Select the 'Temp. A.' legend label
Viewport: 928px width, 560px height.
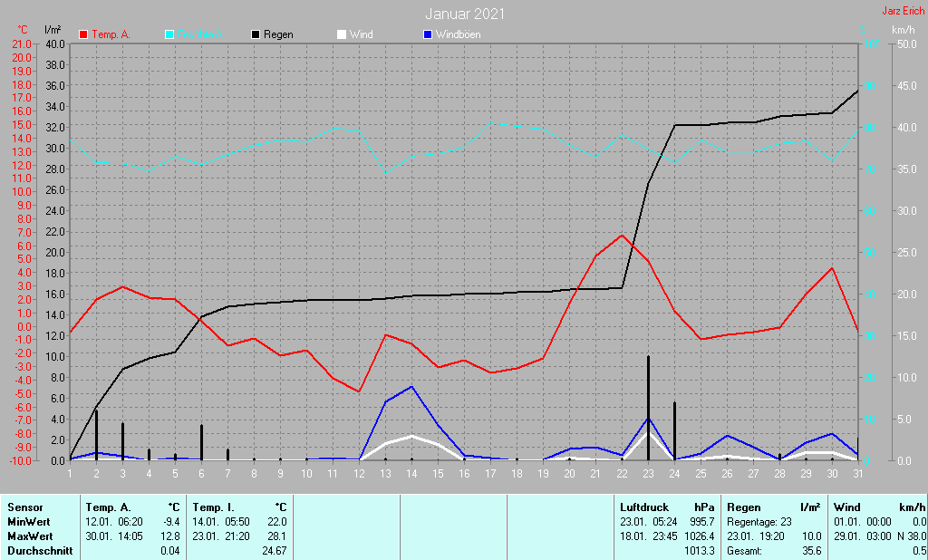coord(111,35)
